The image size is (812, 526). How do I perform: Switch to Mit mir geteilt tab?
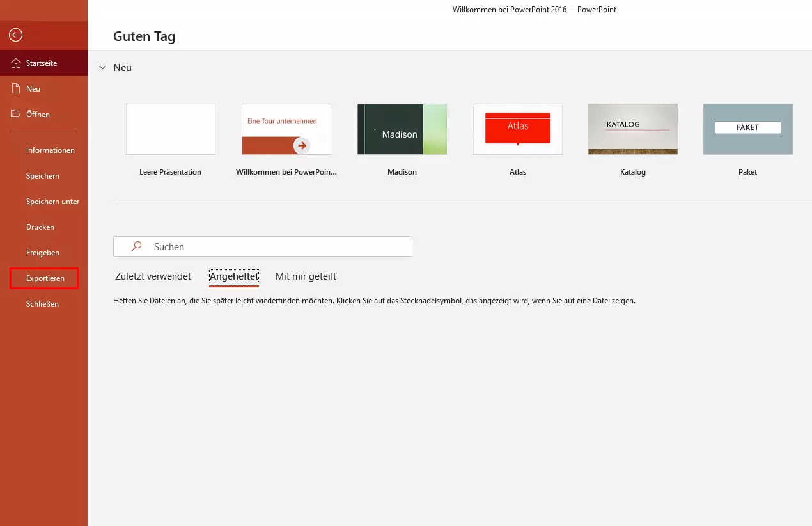tap(306, 276)
